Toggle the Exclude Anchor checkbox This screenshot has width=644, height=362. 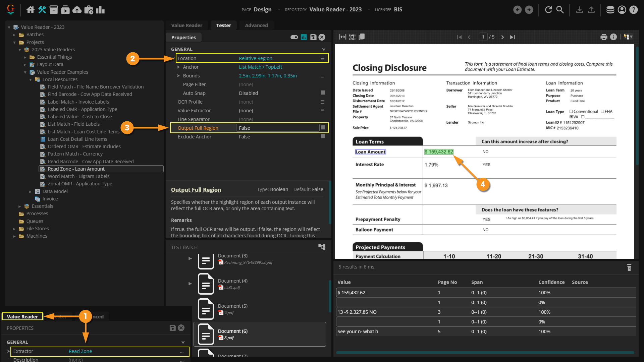click(323, 136)
